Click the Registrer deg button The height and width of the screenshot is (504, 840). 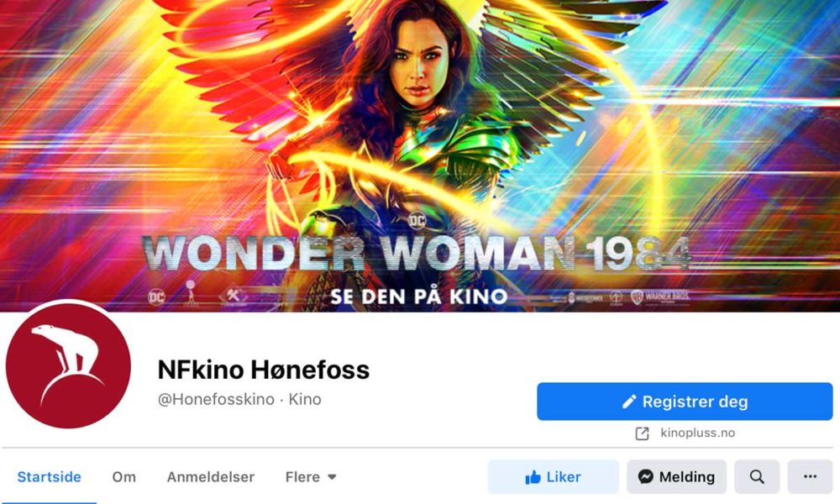click(685, 402)
